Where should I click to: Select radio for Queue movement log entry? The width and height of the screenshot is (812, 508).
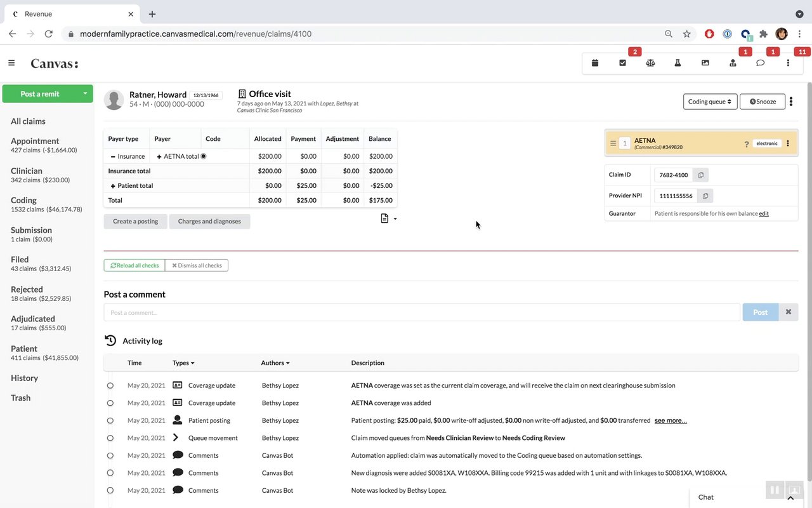coord(110,438)
